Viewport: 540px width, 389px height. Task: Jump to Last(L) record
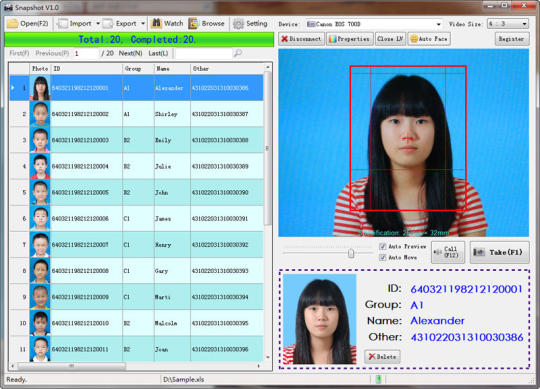pos(158,53)
